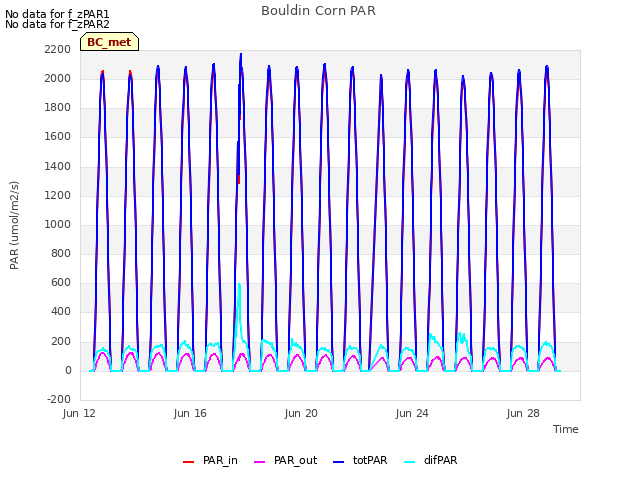
Task: Click the 2200 y-axis tick label
Action: 58,49
